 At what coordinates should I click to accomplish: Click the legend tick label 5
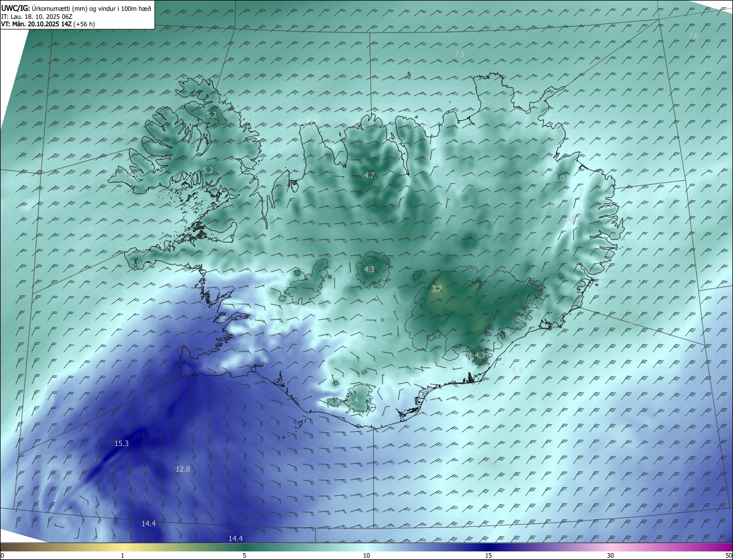(x=245, y=555)
